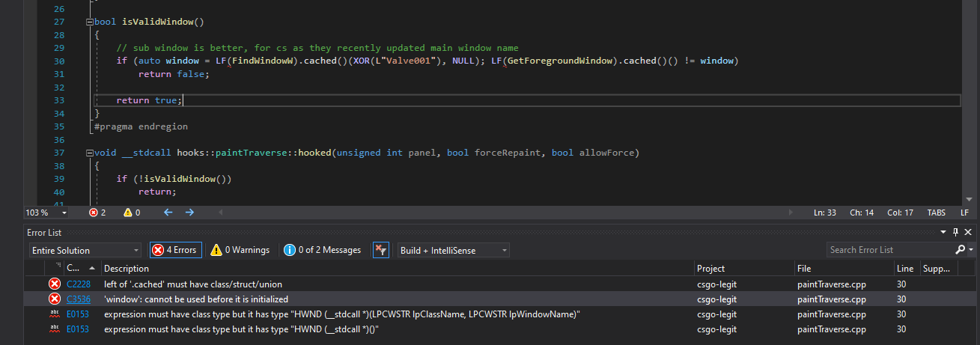Select the "left of '.cached' must have class" error
The width and height of the screenshot is (980, 345).
[193, 284]
